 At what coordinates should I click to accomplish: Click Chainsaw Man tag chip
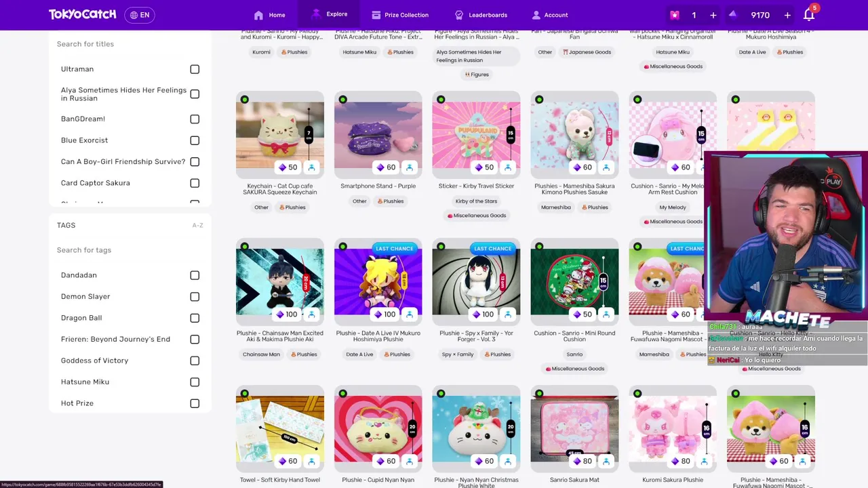click(261, 354)
